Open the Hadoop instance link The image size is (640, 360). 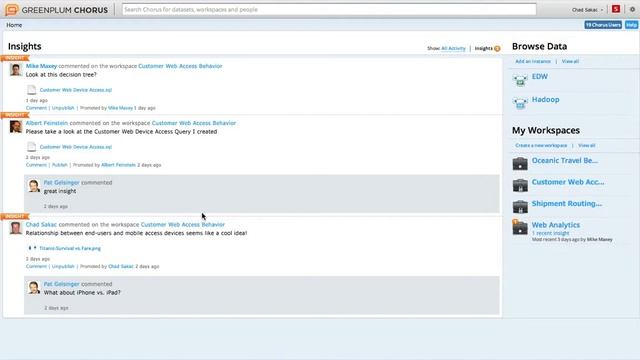point(545,99)
